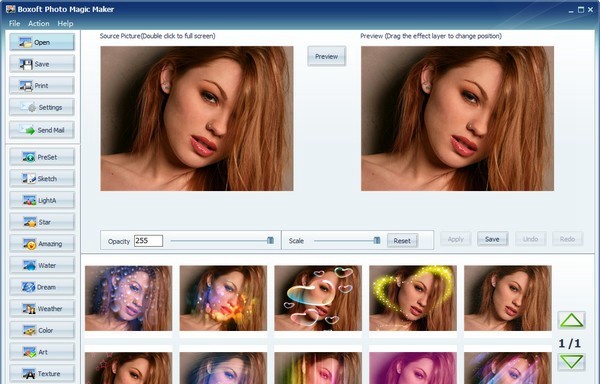Select the Water effects category
The height and width of the screenshot is (384, 600).
(42, 265)
